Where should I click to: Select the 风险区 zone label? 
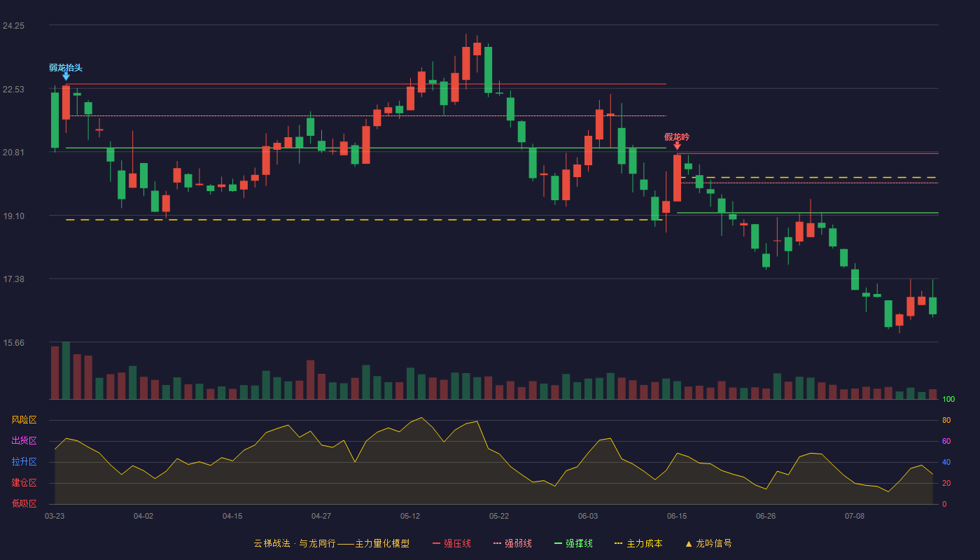tap(24, 420)
